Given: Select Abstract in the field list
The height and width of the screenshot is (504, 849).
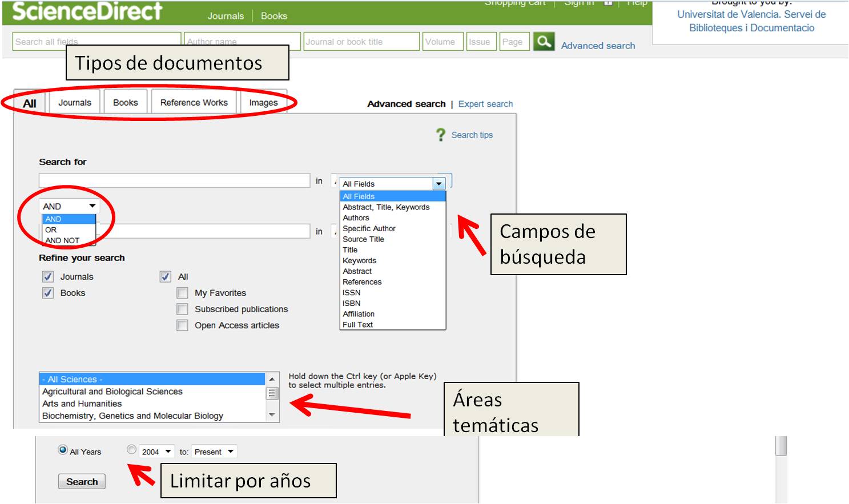Looking at the screenshot, I should point(392,271).
